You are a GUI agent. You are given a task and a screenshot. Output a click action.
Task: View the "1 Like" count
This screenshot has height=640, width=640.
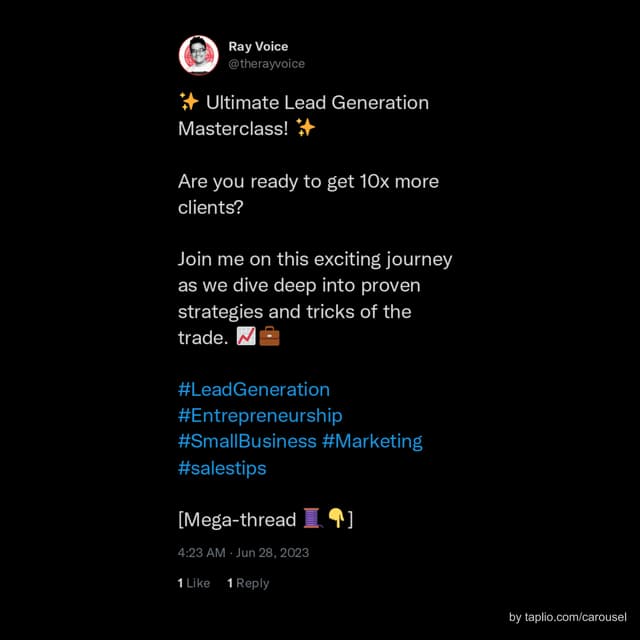point(194,583)
